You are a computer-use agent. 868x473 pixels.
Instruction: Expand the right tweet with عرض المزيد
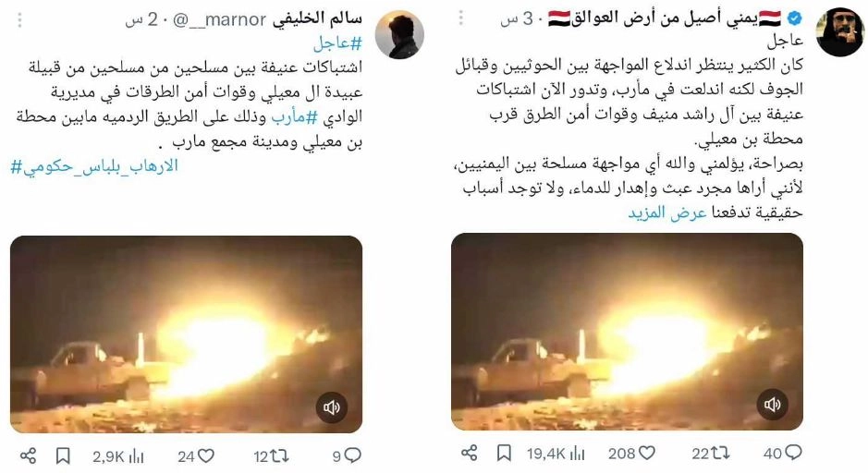[x=667, y=212]
